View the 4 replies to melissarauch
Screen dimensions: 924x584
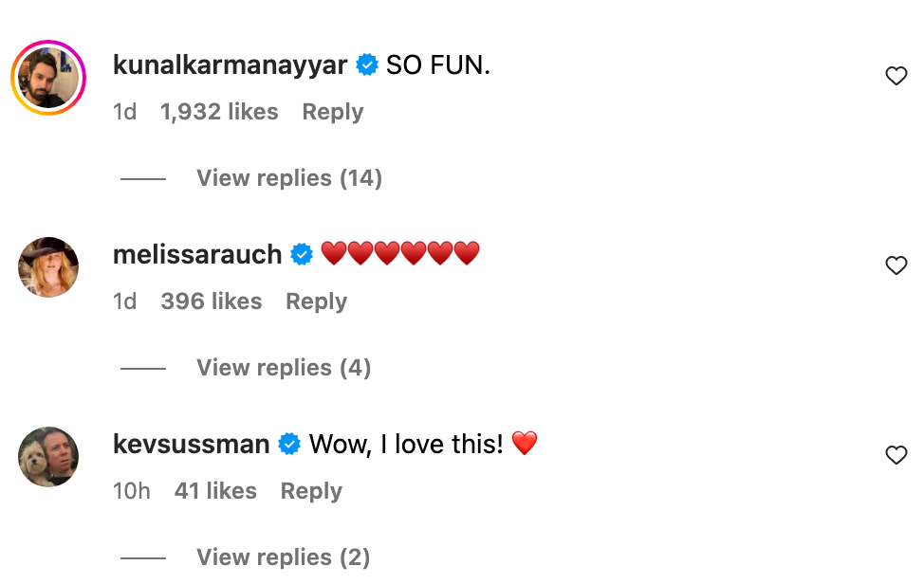pyautogui.click(x=283, y=367)
